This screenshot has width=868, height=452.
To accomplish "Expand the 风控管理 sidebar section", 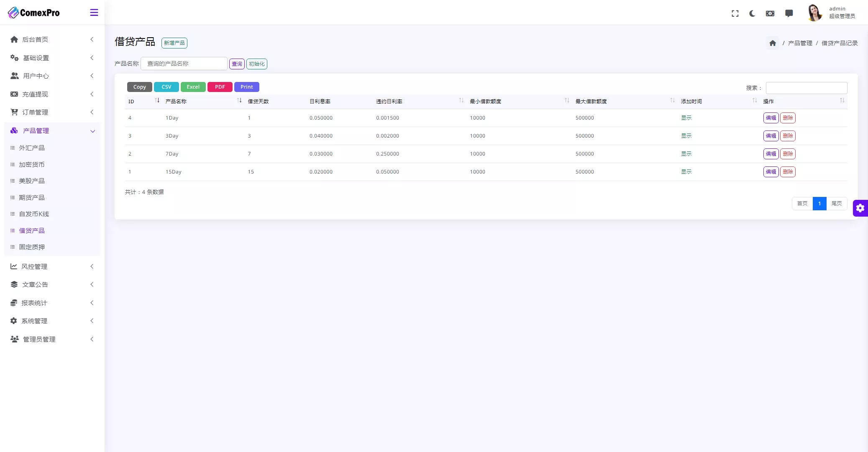I will 52,266.
